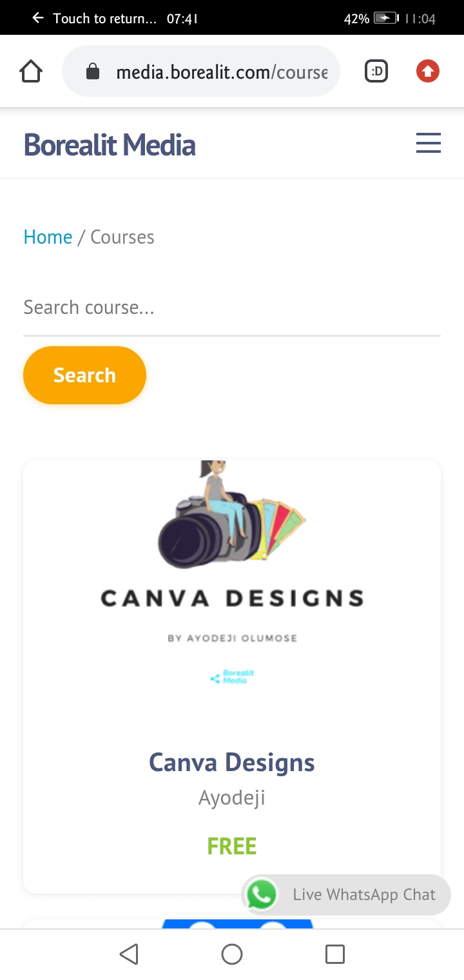Tap the red browser update arrow icon

428,72
